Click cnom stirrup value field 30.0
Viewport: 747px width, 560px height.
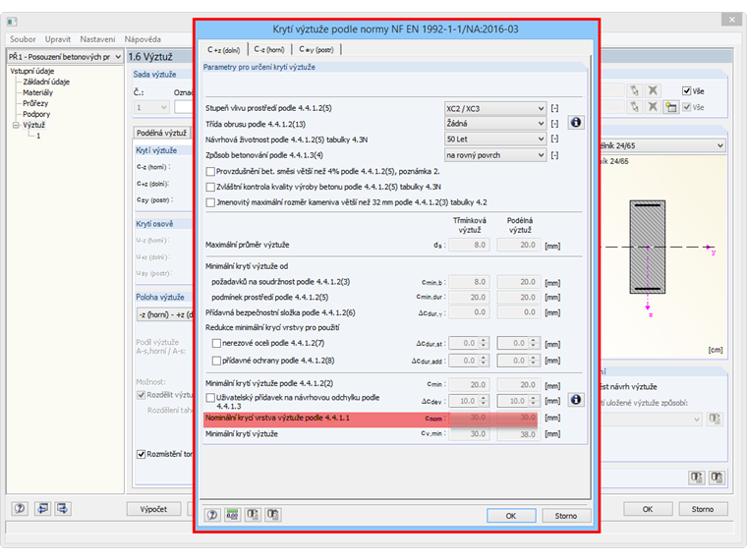(x=469, y=418)
